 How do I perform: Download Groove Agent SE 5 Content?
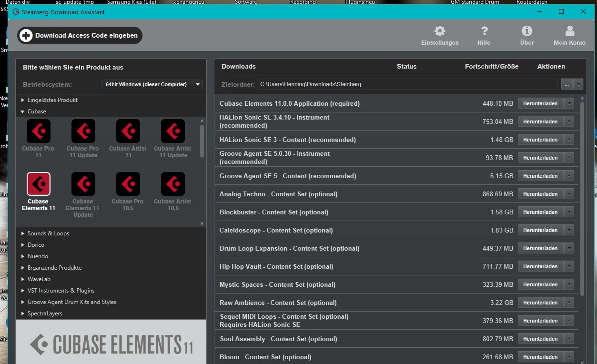click(540, 176)
